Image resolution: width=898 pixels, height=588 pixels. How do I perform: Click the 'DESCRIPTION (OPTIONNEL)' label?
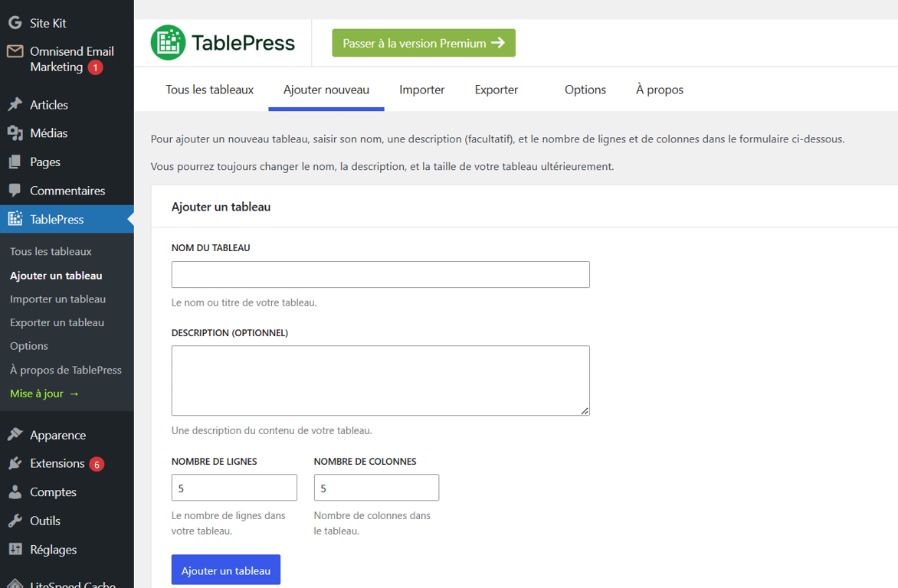tap(230, 332)
